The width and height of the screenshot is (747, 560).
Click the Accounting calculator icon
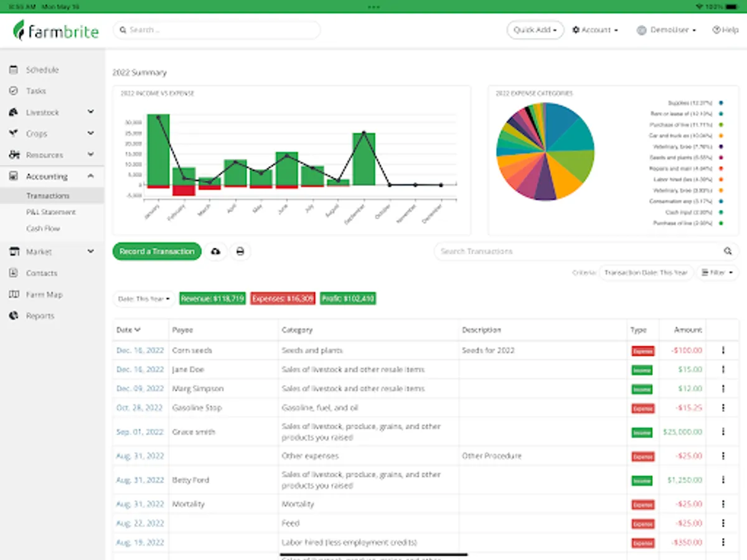point(14,176)
